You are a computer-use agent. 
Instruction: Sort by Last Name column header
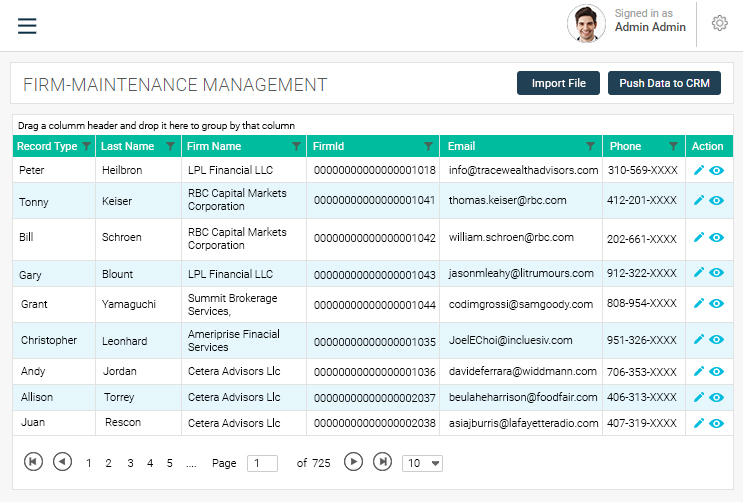[x=127, y=146]
